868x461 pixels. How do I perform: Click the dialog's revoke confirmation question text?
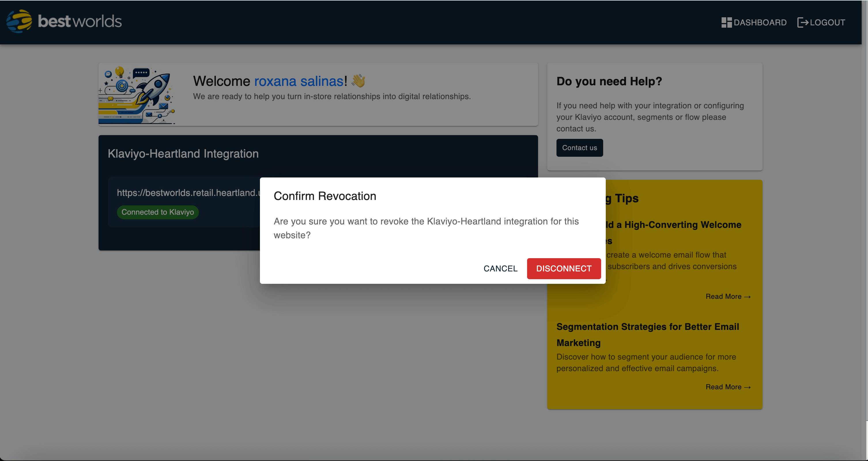point(426,228)
